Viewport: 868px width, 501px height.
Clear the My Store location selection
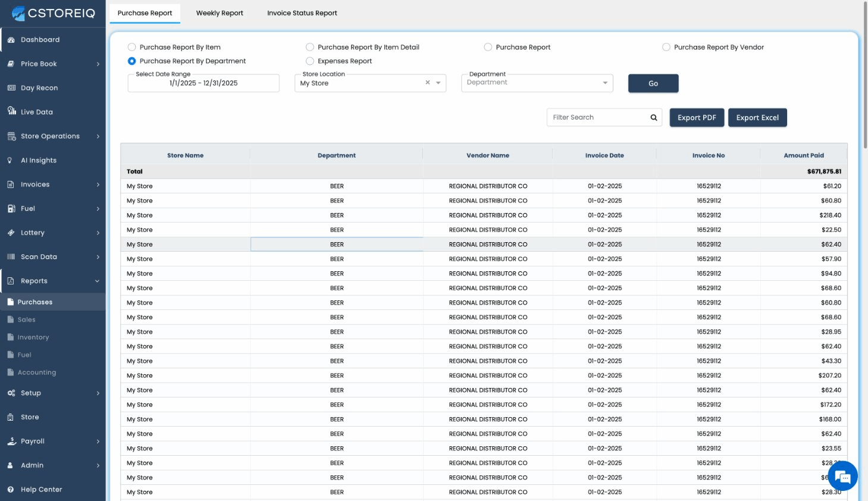click(427, 83)
